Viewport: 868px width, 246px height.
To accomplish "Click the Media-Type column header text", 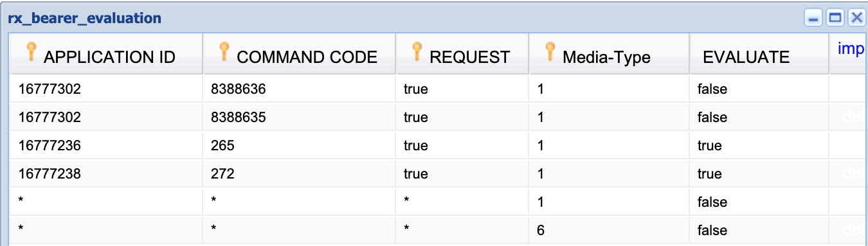I will click(606, 57).
